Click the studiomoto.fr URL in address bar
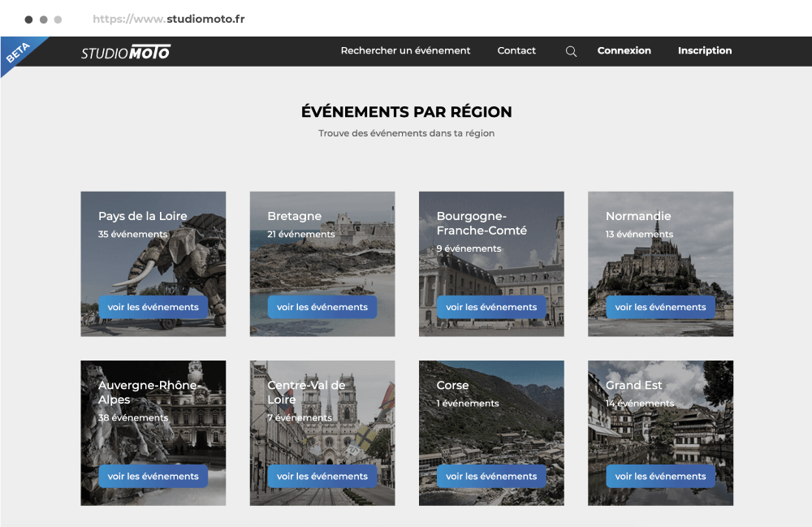 coord(168,19)
